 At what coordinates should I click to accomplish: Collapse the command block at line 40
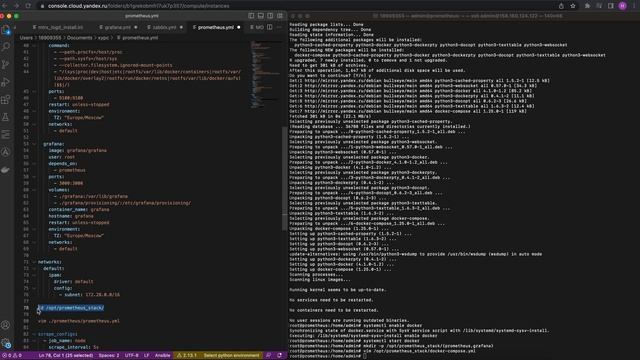34,46
